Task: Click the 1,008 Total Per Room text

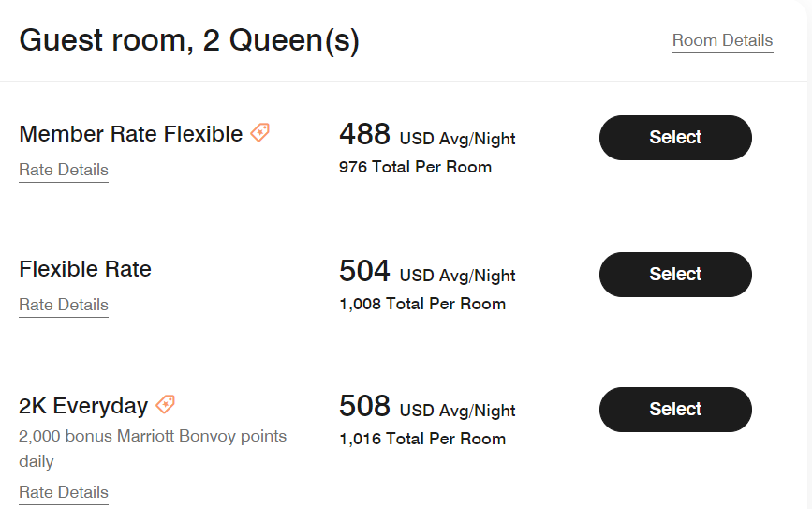Action: tap(421, 304)
